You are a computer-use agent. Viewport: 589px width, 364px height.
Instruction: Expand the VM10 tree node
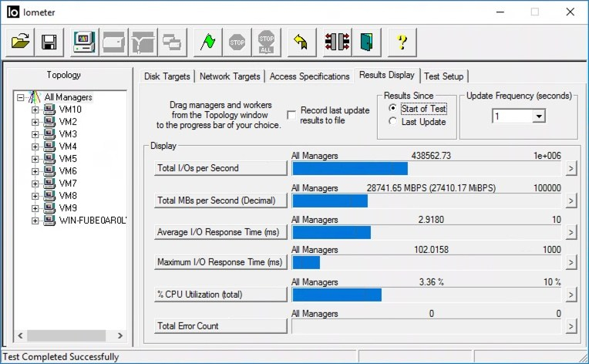coord(35,110)
